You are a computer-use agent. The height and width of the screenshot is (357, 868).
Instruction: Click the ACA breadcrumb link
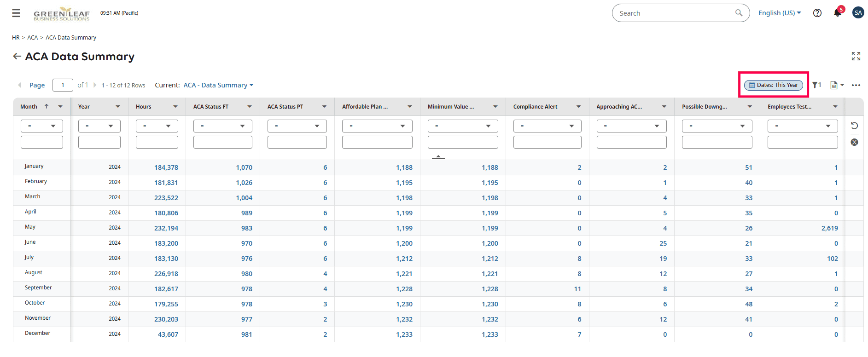tap(33, 38)
